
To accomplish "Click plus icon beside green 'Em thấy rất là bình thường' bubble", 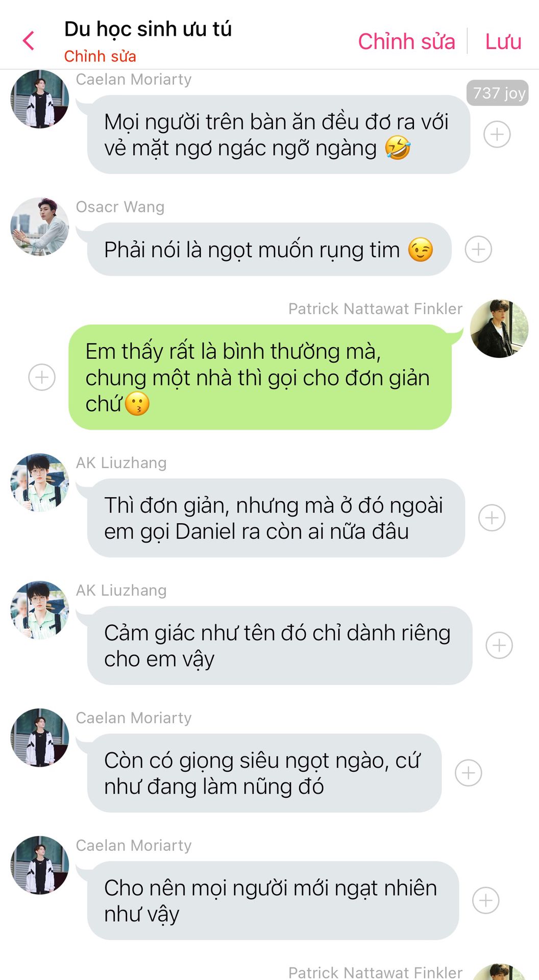I will 42,377.
